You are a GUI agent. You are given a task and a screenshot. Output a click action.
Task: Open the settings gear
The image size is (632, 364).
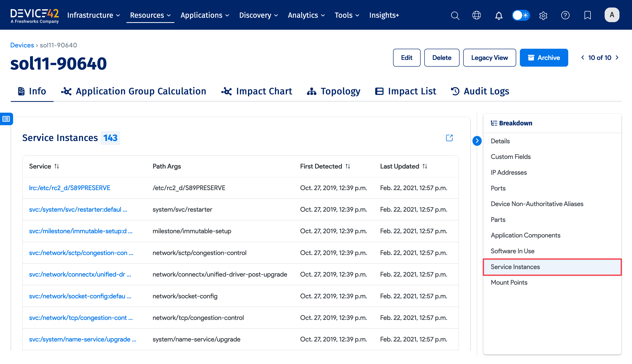point(543,15)
